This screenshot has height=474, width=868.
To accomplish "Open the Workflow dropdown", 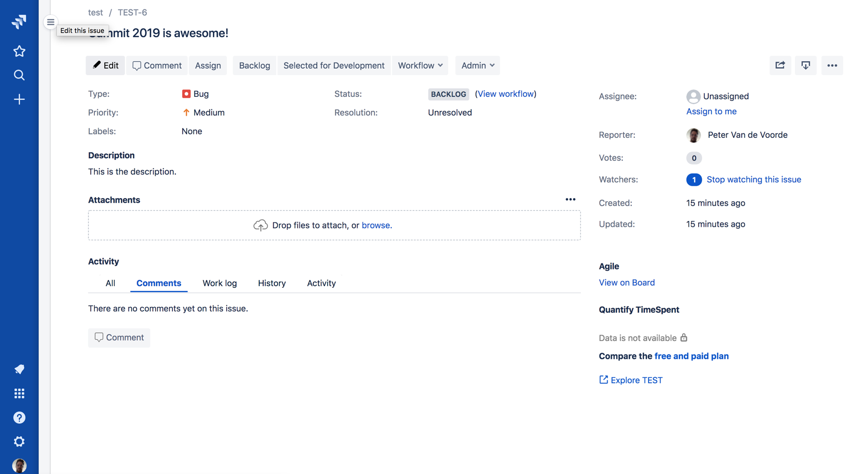I will pyautogui.click(x=419, y=65).
